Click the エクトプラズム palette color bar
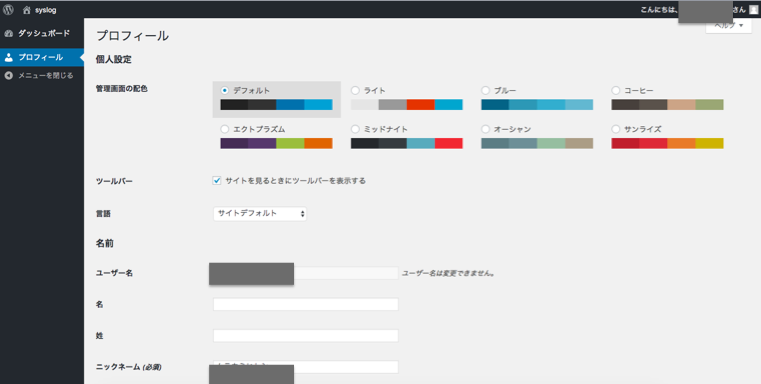This screenshot has height=384, width=761. click(x=276, y=143)
